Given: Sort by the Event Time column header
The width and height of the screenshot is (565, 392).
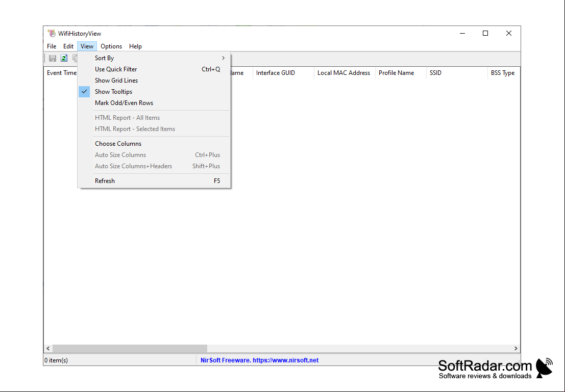Looking at the screenshot, I should (61, 73).
